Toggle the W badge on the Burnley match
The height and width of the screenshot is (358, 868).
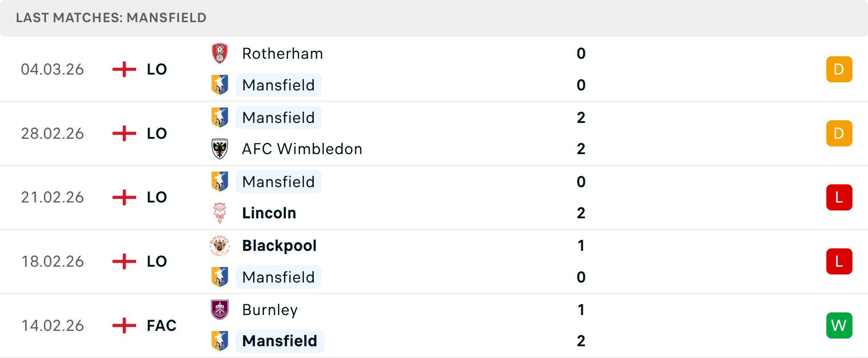(x=839, y=325)
